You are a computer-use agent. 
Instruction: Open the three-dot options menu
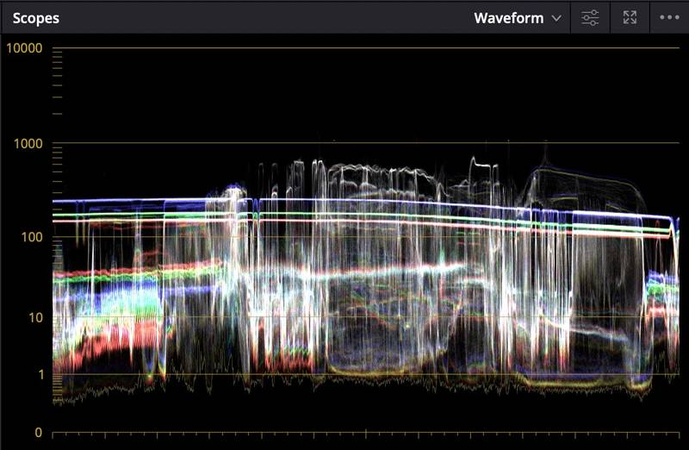pos(668,18)
